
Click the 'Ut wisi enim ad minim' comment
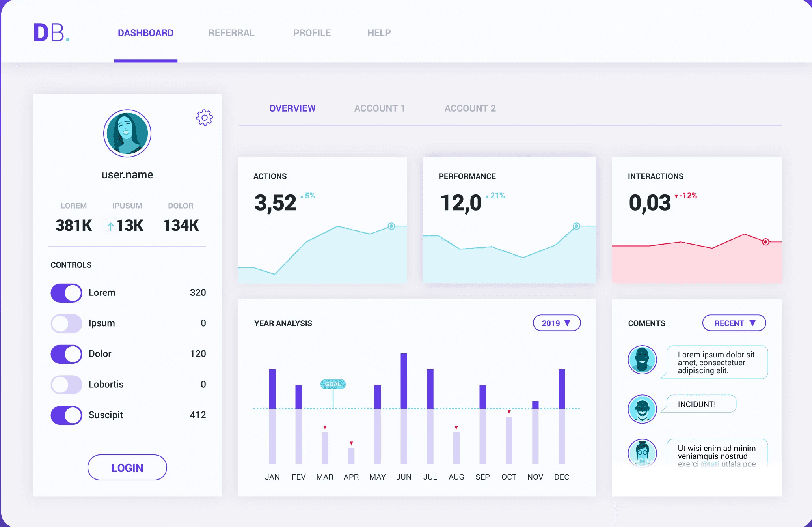tap(717, 454)
